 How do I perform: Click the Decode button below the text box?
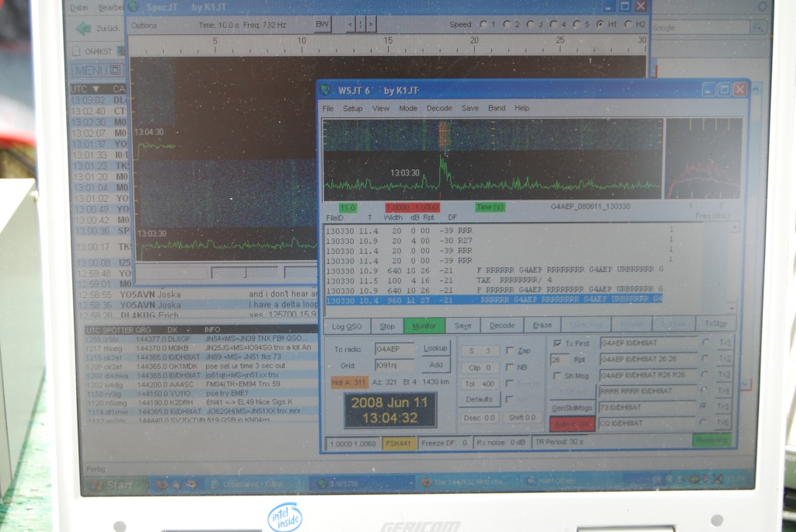502,325
